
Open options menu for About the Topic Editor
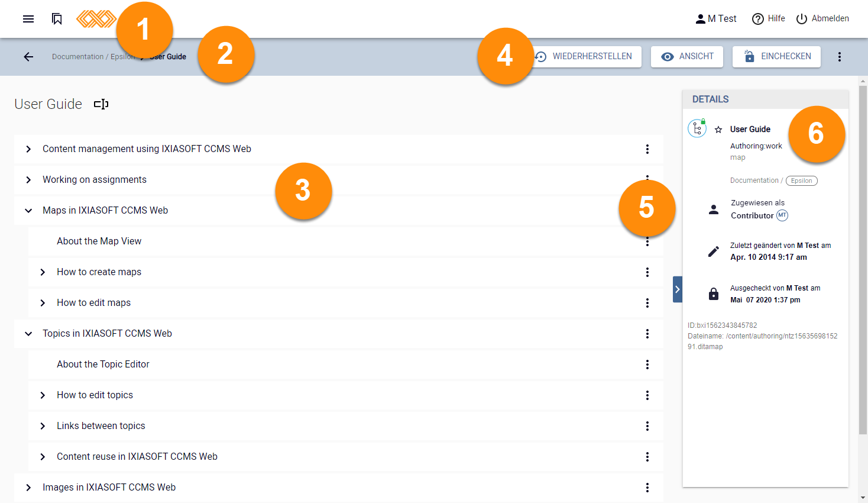tap(647, 365)
